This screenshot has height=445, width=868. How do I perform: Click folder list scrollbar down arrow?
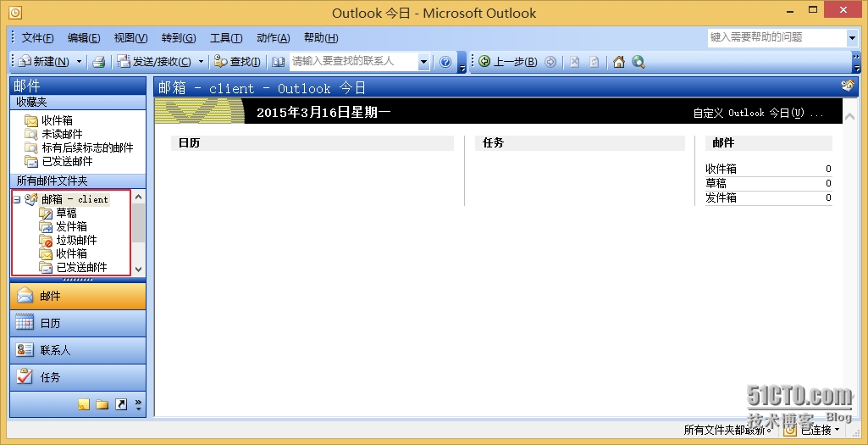[138, 270]
